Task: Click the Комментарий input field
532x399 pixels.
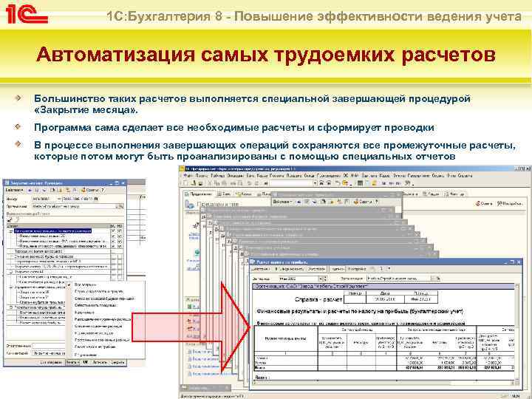Action: 49,353
